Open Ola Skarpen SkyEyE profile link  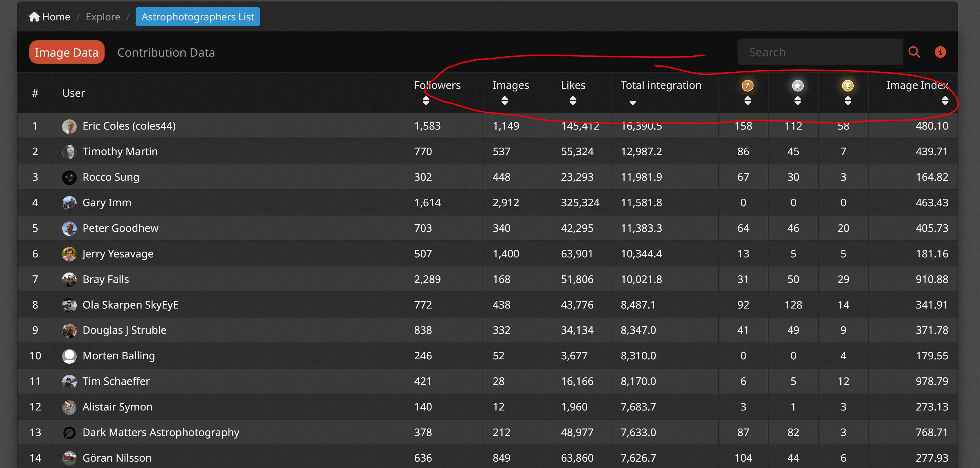pos(130,305)
